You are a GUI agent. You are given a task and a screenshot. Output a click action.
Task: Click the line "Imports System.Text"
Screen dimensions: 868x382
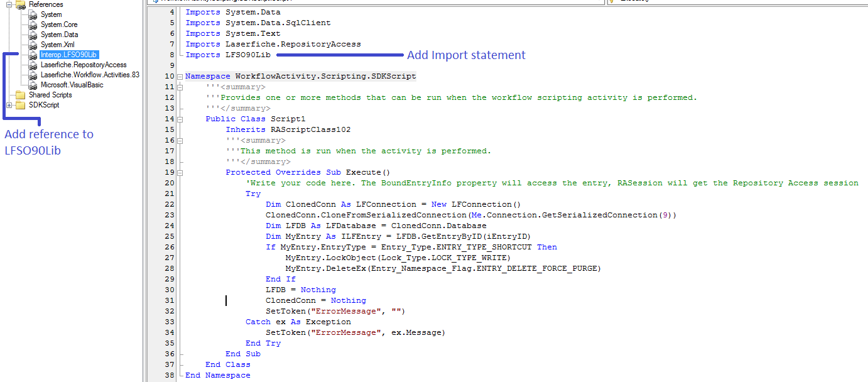click(233, 33)
